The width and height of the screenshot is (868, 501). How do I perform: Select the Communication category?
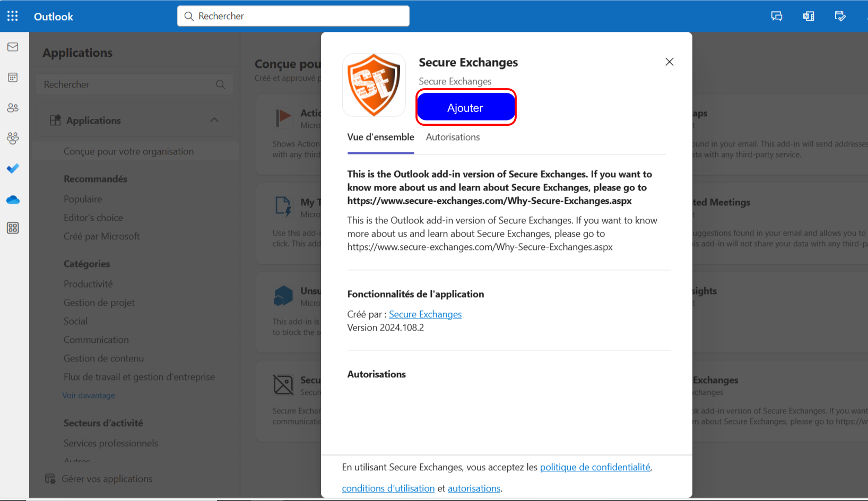click(x=96, y=340)
